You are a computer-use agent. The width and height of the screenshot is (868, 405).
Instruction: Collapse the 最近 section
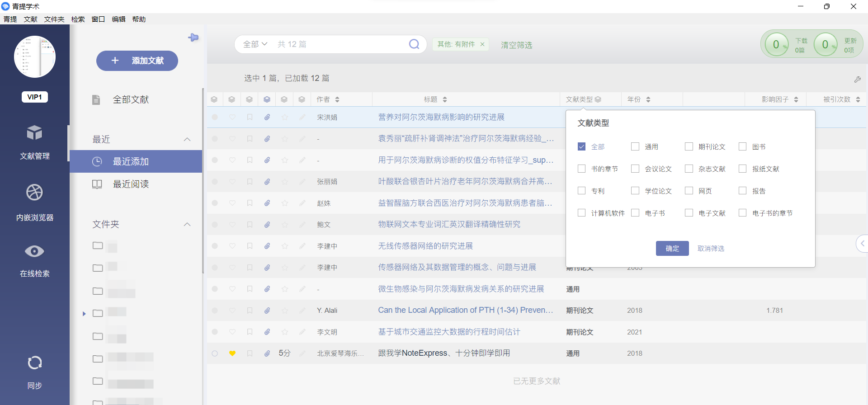point(187,139)
